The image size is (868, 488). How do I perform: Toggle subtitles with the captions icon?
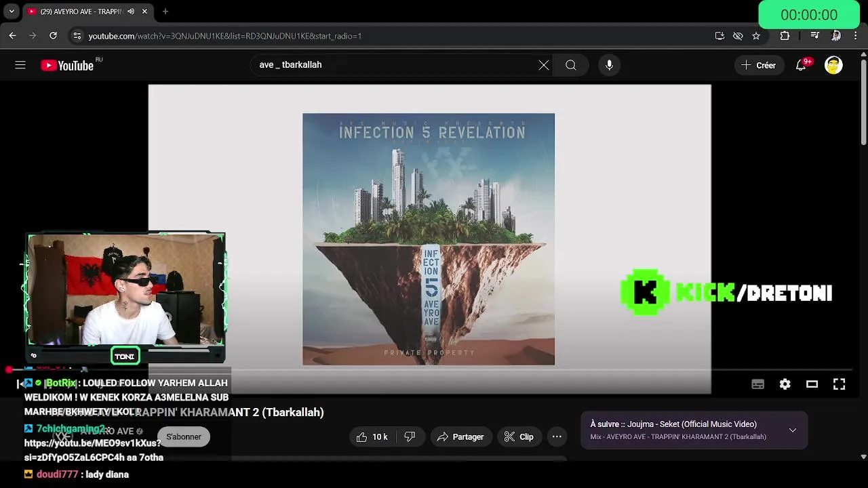click(758, 384)
